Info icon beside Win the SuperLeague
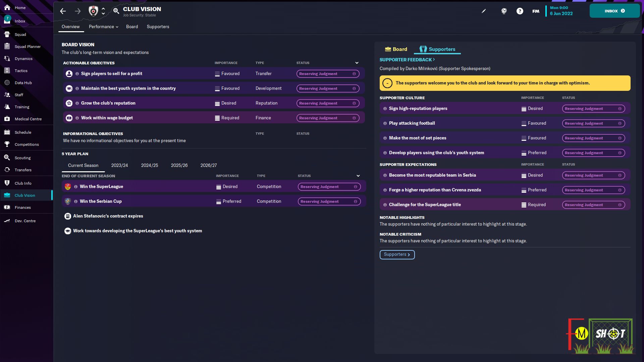Screen dimensions: 644x362 click(76, 187)
